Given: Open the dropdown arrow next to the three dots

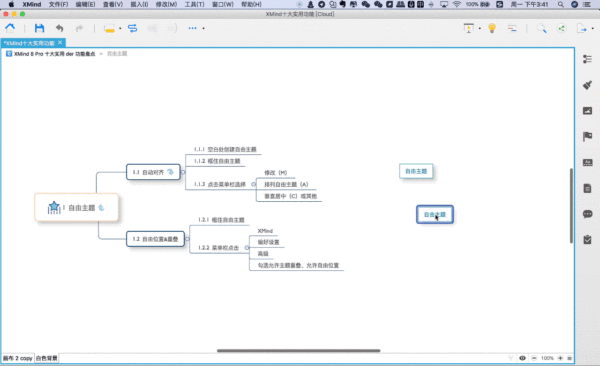Looking at the screenshot, I should 204,28.
